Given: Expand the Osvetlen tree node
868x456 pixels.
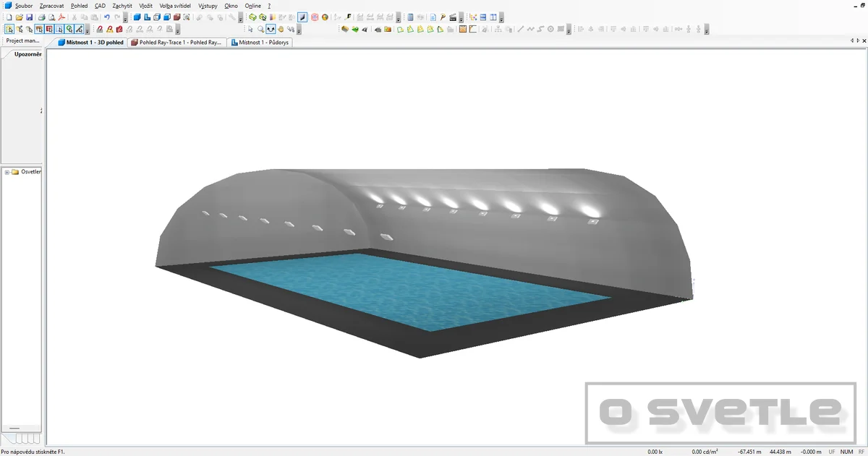Looking at the screenshot, I should tap(7, 172).
